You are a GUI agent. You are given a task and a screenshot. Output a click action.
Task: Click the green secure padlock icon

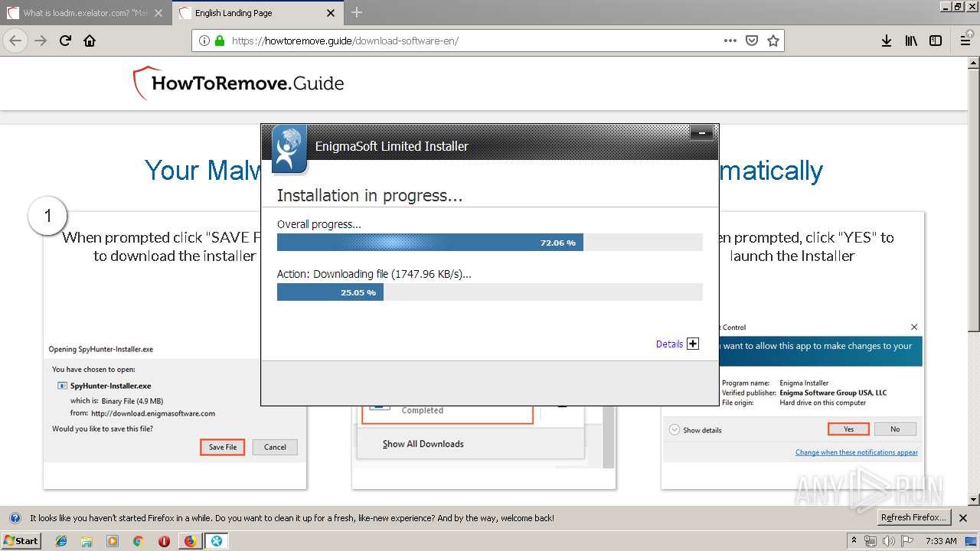(x=220, y=41)
